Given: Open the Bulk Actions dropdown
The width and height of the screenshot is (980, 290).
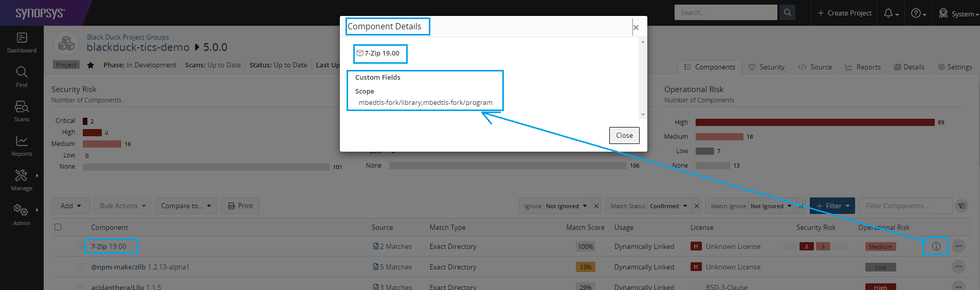Looking at the screenshot, I should [x=122, y=206].
